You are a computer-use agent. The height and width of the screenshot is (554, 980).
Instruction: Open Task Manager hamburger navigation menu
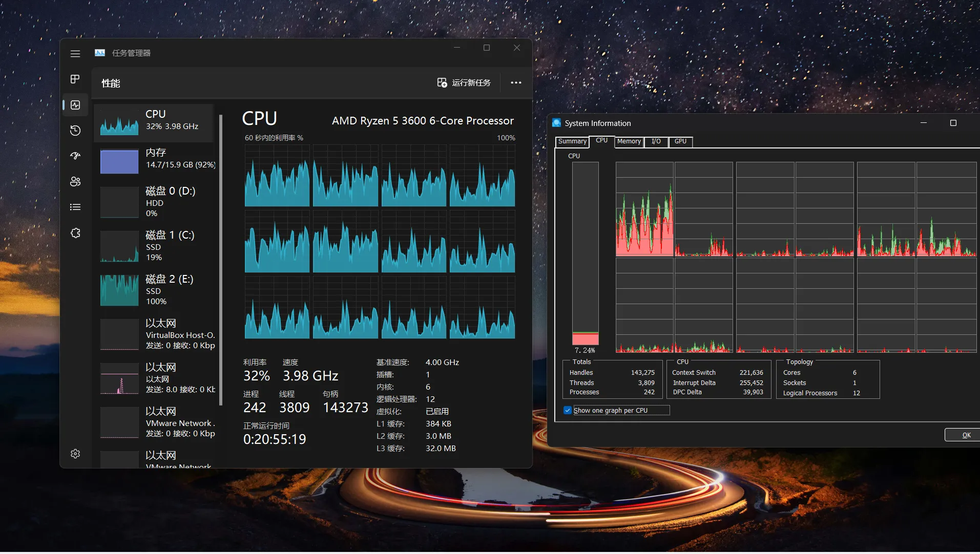tap(75, 53)
